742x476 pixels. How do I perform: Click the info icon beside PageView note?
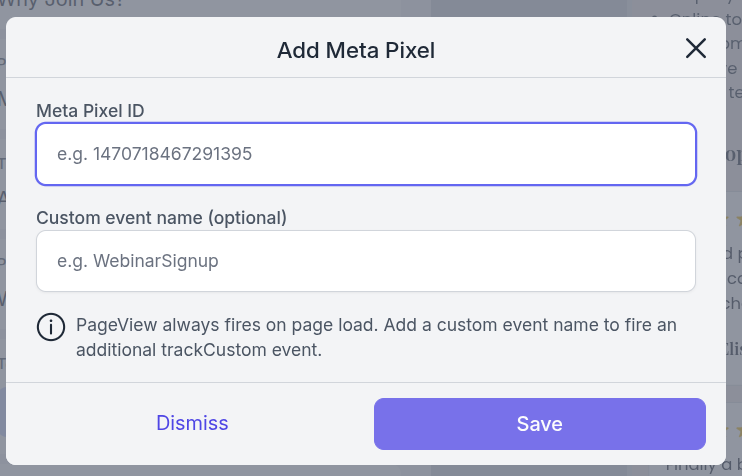coord(51,327)
